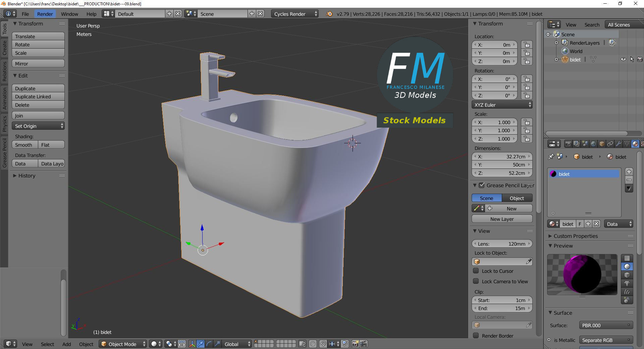This screenshot has width=644, height=349.
Task: Open the Set Origin dropdown
Action: (38, 126)
